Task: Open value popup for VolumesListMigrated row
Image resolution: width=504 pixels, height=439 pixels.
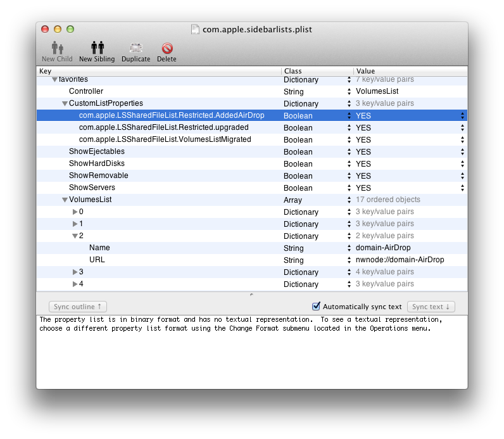Action: (462, 139)
